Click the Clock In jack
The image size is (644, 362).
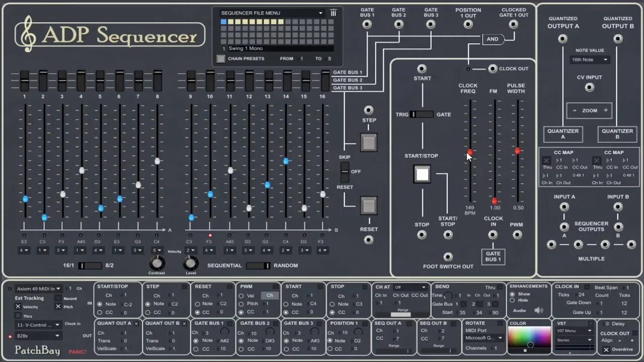point(493,235)
